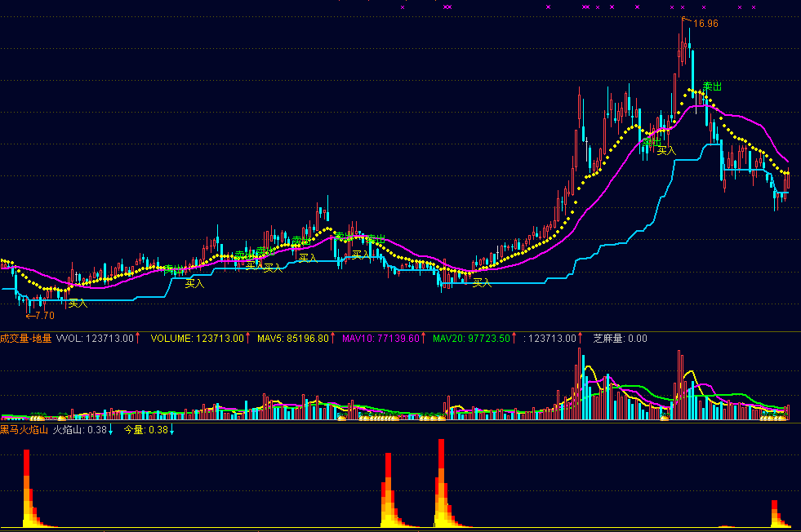Viewport: 801px width, 532px height.
Task: Click the 买入 signal beside the 7.70 low
Action: pos(78,304)
